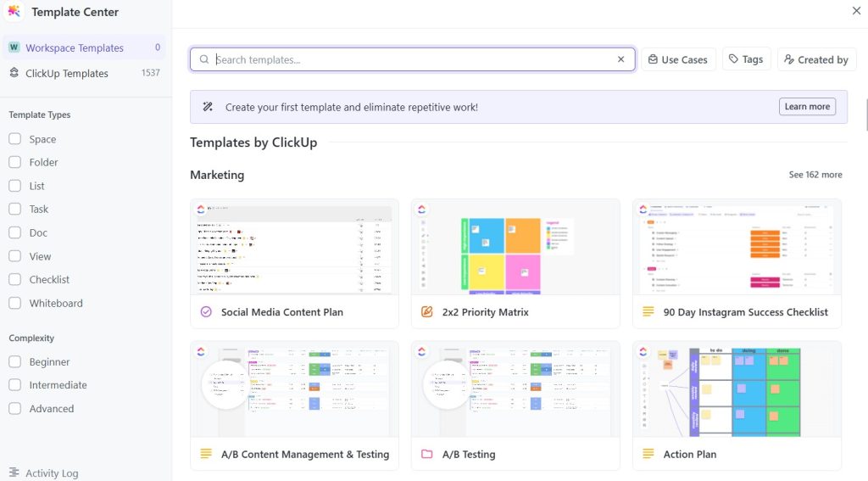
Task: Select Workspace Templates in the sidebar
Action: [x=75, y=48]
